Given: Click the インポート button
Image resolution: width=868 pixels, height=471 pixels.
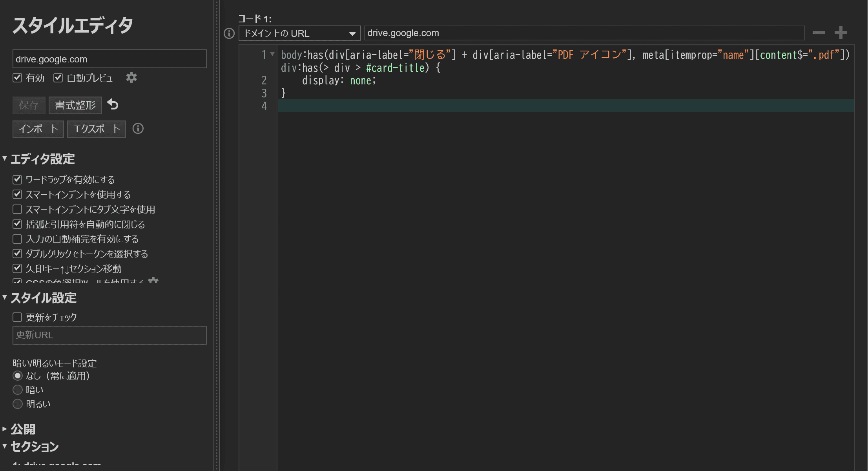Looking at the screenshot, I should (x=38, y=129).
